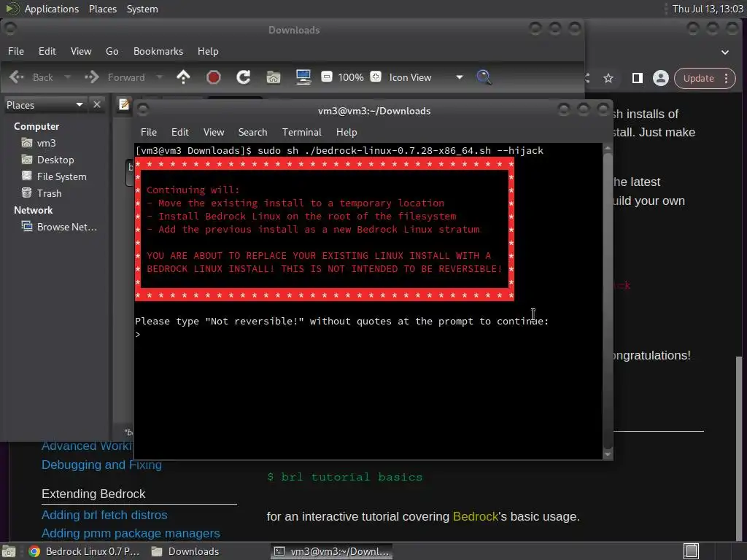747x560 pixels.
Task: Open the Debugging and Fixing link
Action: tap(101, 464)
